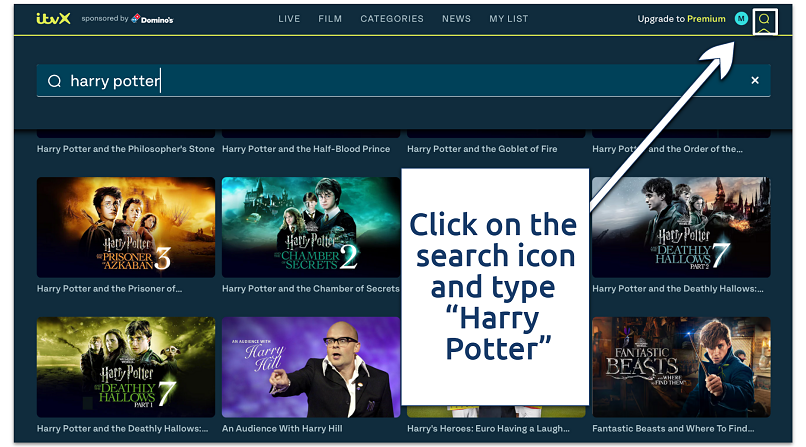Open the Fantastic Beasts thumbnail
Image resolution: width=806 pixels, height=447 pixels.
681,367
